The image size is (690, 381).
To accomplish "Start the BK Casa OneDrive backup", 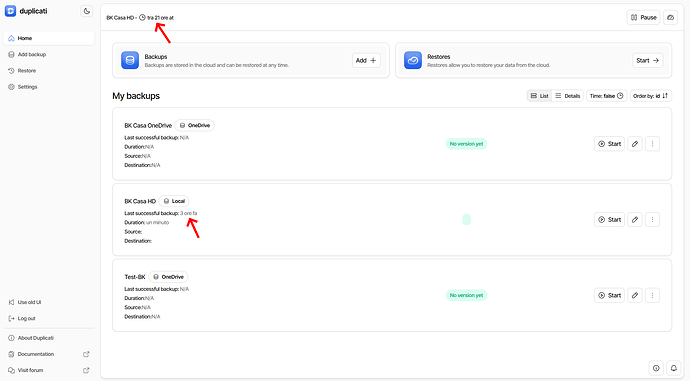I will coord(609,144).
